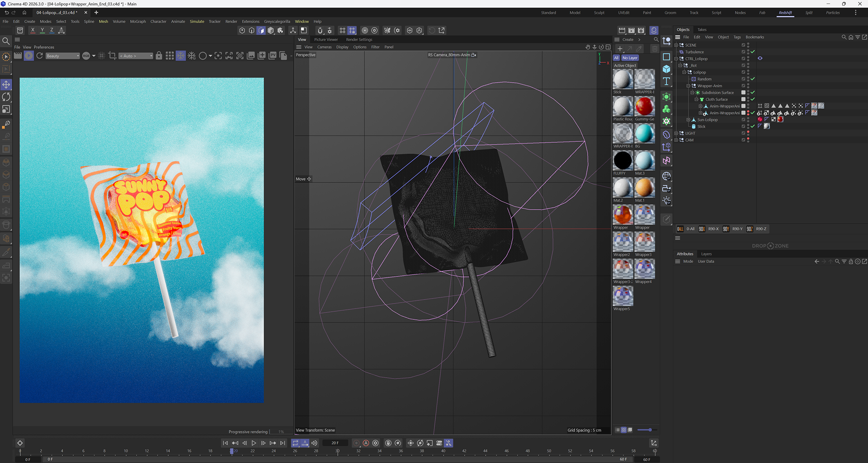Toggle the Cloth Surface enable checkmark

tap(753, 99)
